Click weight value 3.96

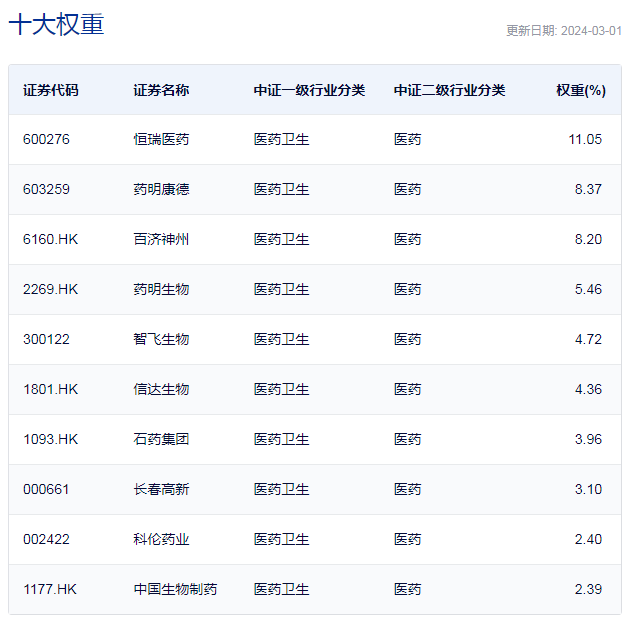click(588, 439)
